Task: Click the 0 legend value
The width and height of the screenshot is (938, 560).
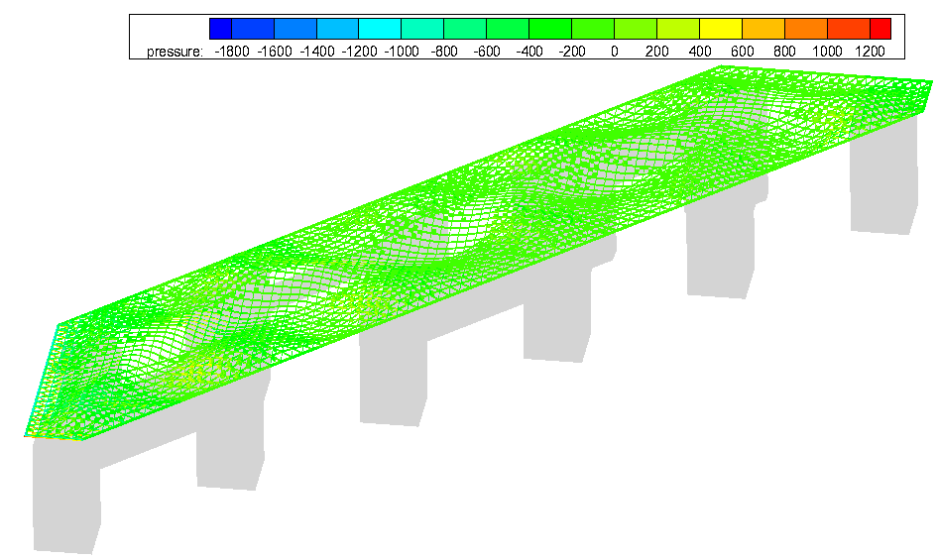Action: point(615,52)
